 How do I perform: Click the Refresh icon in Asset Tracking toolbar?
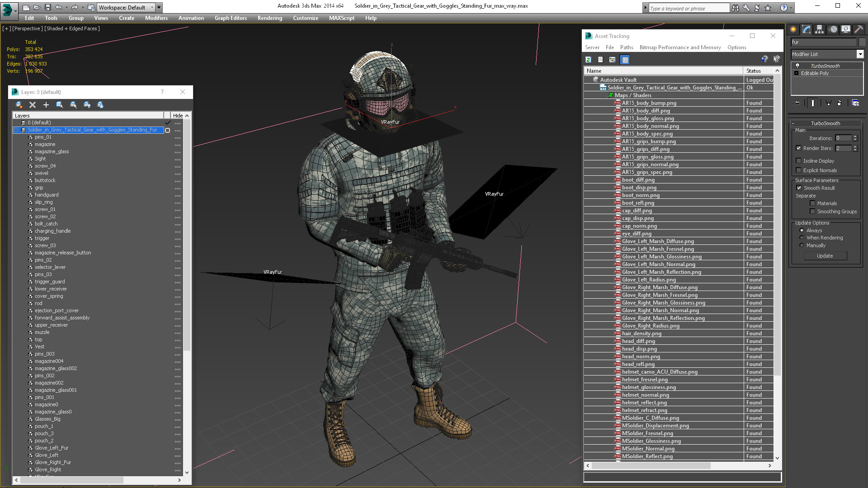pyautogui.click(x=588, y=60)
